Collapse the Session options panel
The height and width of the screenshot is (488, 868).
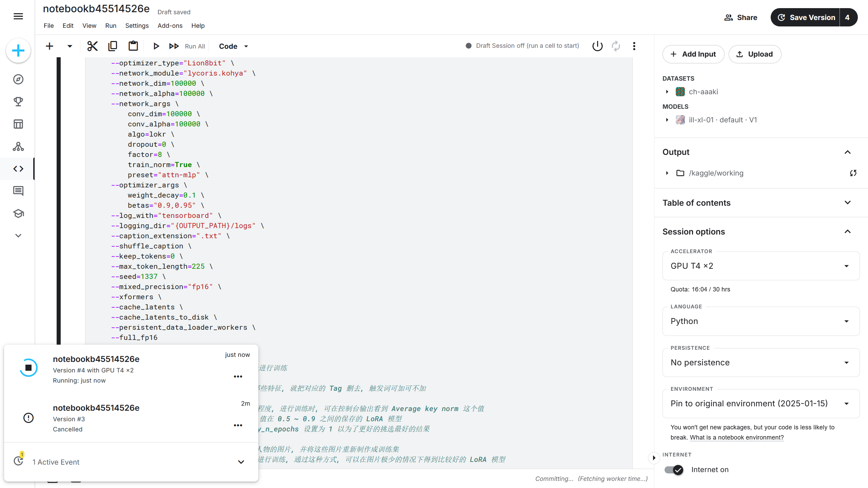(848, 231)
